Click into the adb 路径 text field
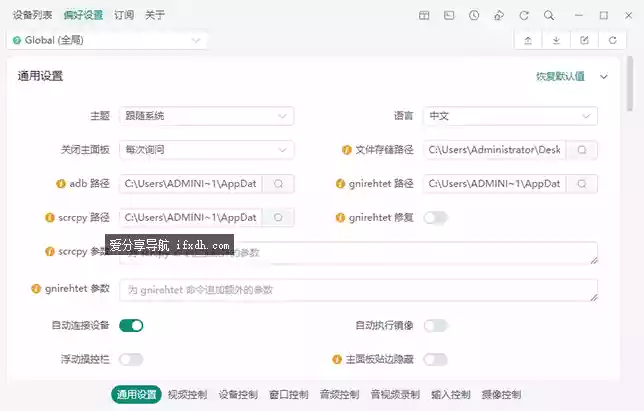The width and height of the screenshot is (644, 411). (191, 184)
